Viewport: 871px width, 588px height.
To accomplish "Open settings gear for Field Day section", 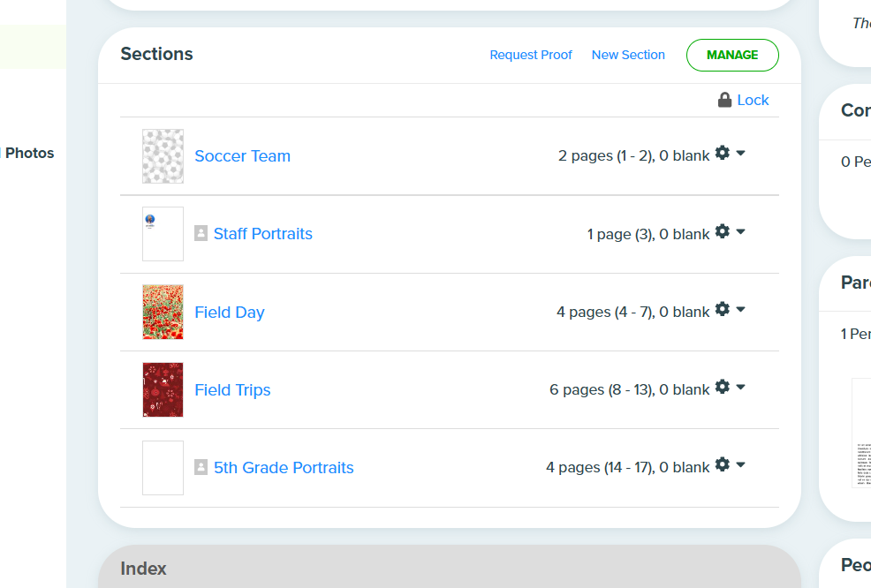I will (x=722, y=309).
